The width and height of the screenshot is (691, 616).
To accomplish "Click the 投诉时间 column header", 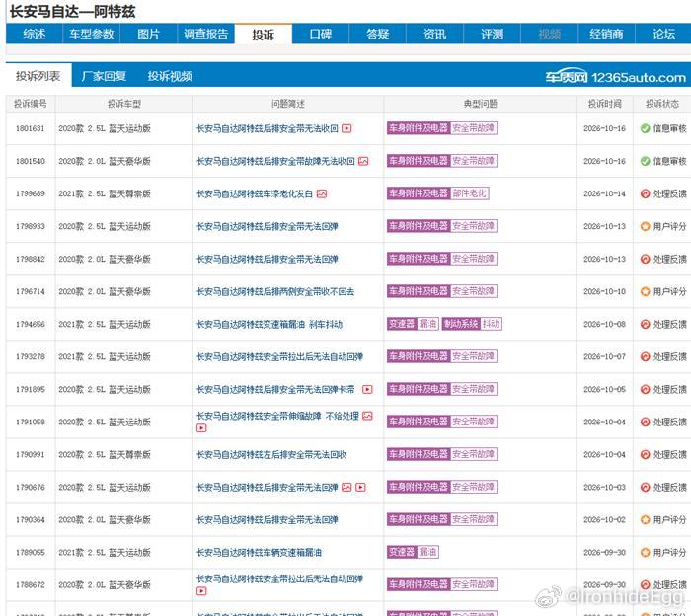I will coord(604,104).
